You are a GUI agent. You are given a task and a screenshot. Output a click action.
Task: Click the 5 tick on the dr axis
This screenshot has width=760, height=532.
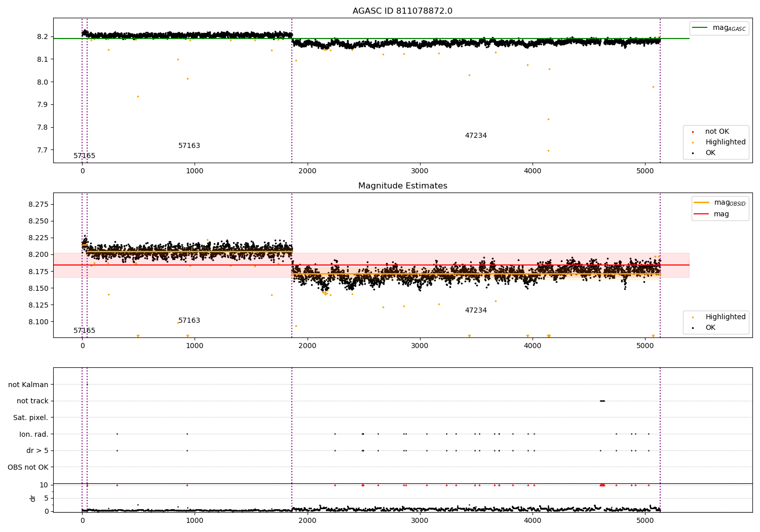(46, 498)
